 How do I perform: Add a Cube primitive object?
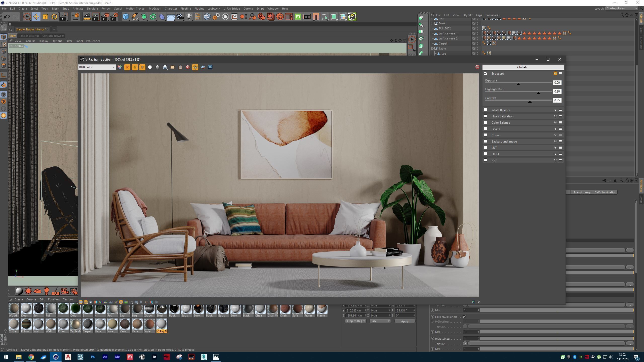pos(126,17)
